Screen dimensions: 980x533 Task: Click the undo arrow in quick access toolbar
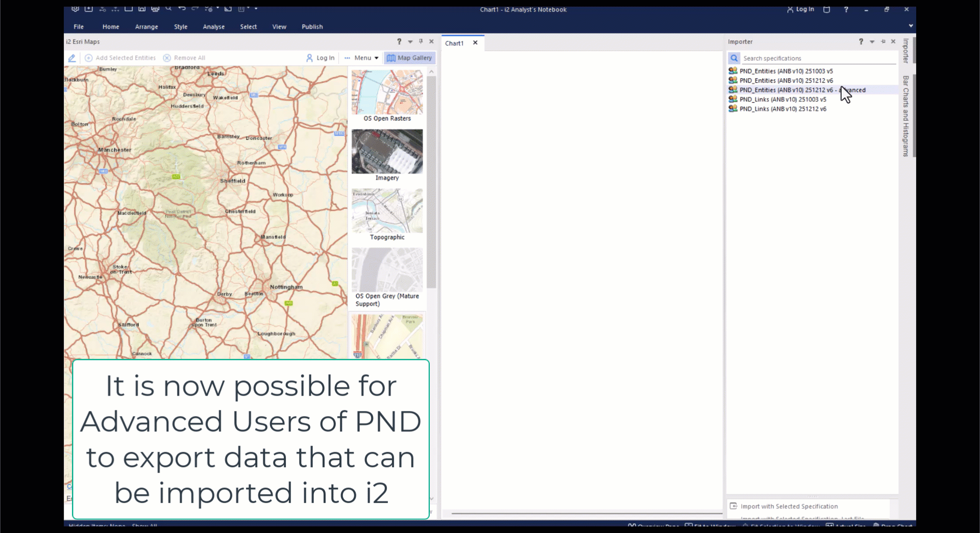182,9
